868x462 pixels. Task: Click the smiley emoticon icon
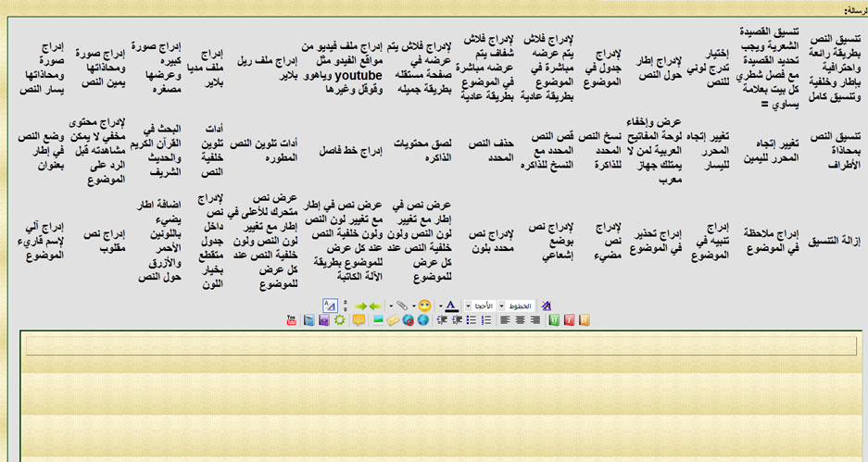(424, 306)
